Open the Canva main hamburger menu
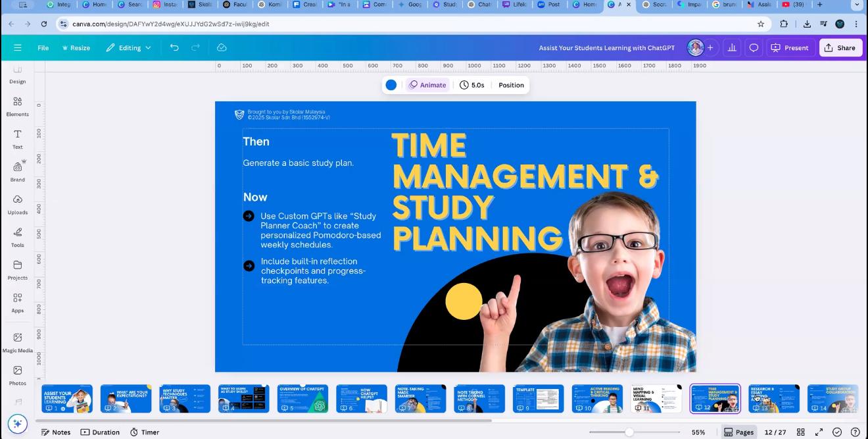Image resolution: width=868 pixels, height=439 pixels. [x=18, y=47]
